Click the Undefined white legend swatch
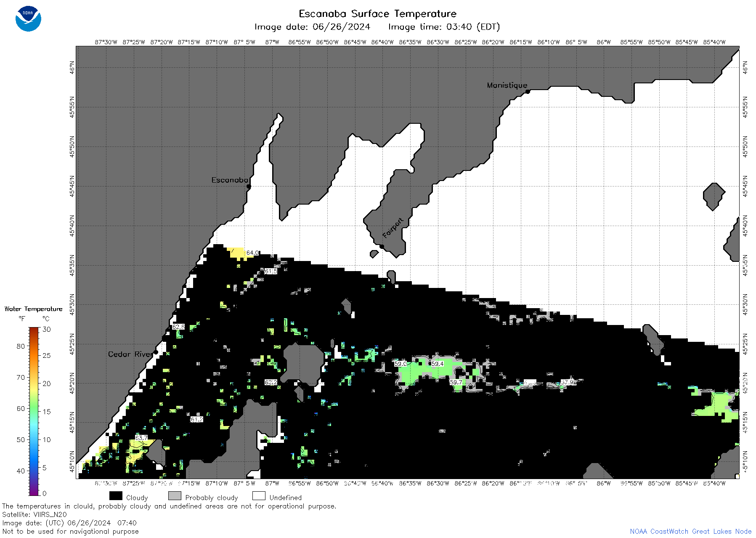 coord(259,496)
